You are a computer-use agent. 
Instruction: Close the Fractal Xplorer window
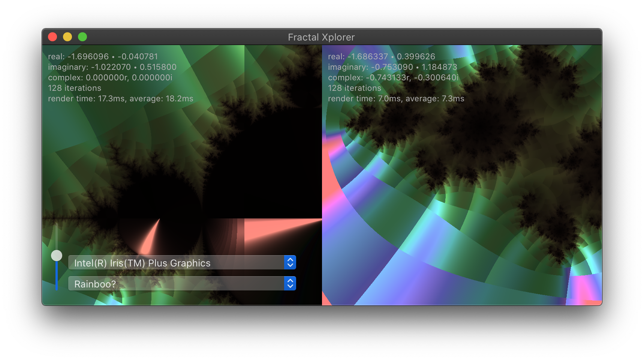(x=52, y=37)
